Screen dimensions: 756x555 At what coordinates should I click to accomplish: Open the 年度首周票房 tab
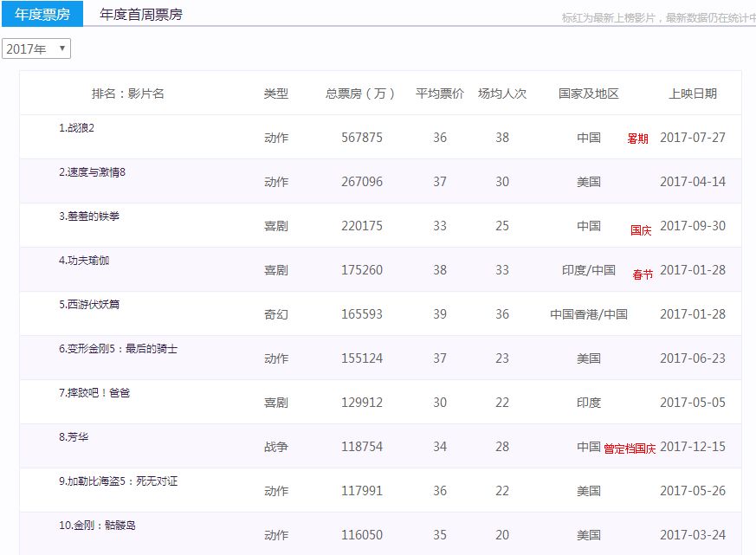click(140, 14)
